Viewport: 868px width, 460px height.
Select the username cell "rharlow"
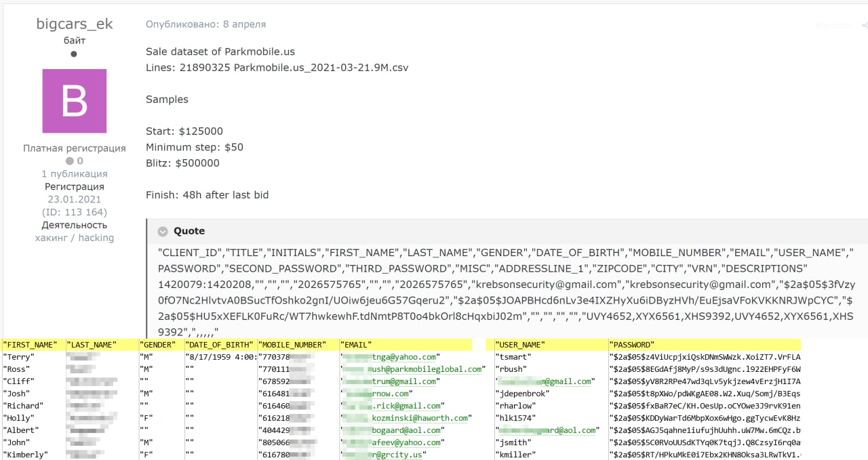[515, 406]
